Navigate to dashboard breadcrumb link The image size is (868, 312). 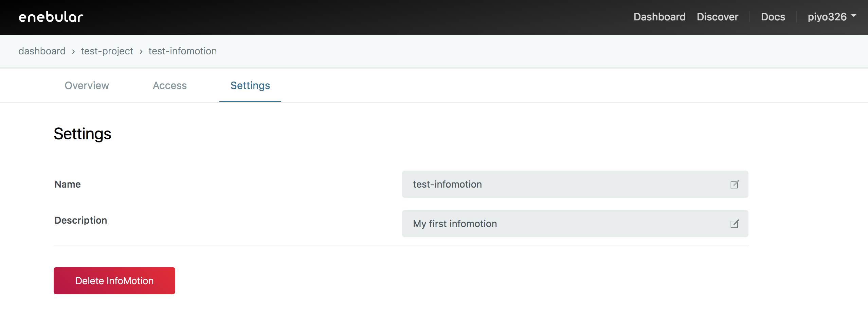tap(42, 51)
